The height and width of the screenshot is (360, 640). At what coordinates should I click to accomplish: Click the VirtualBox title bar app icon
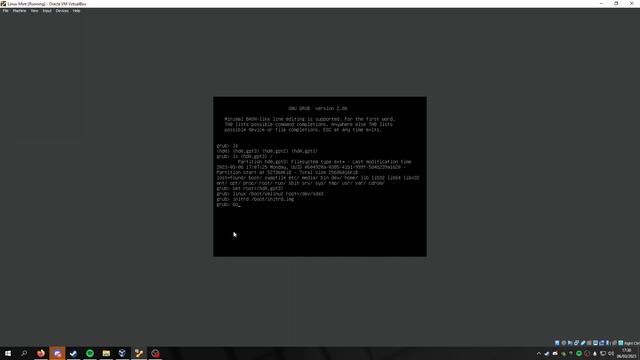pos(3,4)
